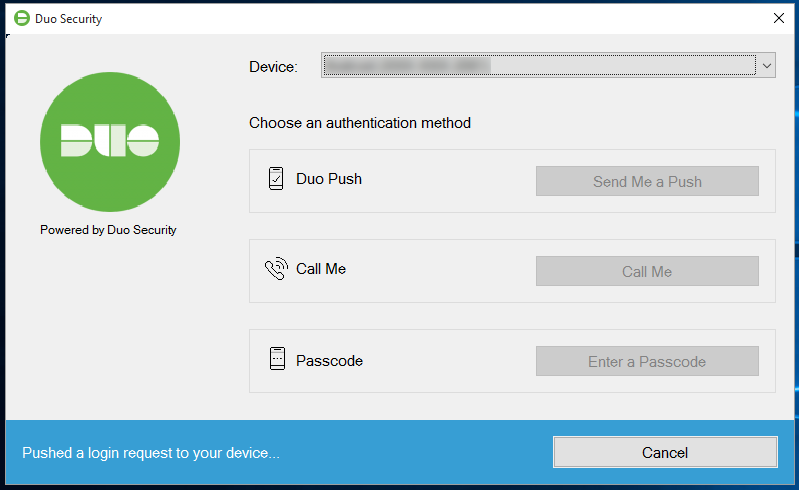799x490 pixels.
Task: Click "Powered by Duo Security" text
Action: click(x=108, y=230)
